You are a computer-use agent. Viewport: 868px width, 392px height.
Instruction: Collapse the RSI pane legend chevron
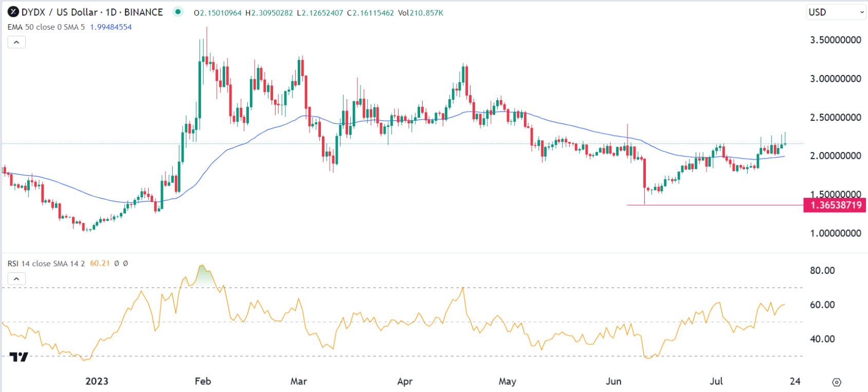16,279
